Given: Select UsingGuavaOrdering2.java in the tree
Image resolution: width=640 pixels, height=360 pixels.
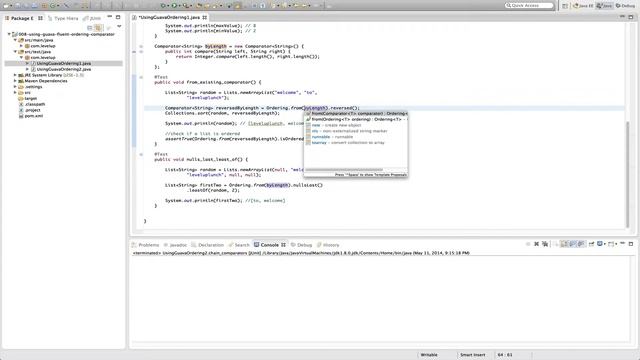Looking at the screenshot, I should click(60, 69).
